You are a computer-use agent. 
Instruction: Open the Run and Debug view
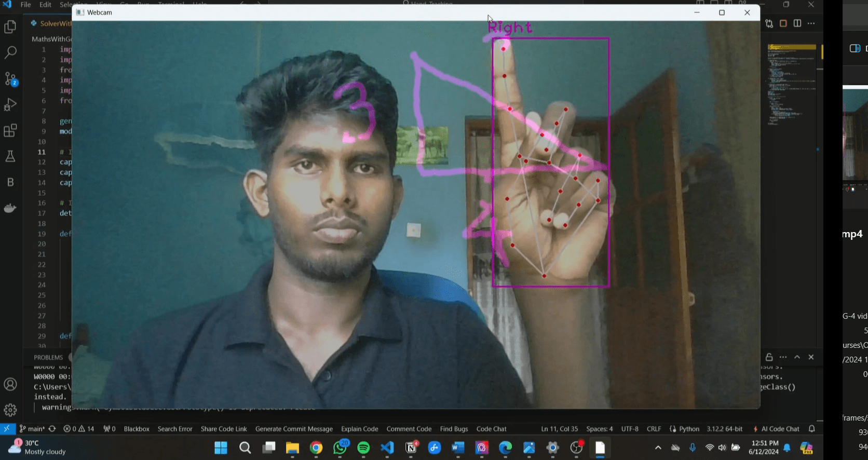10,104
